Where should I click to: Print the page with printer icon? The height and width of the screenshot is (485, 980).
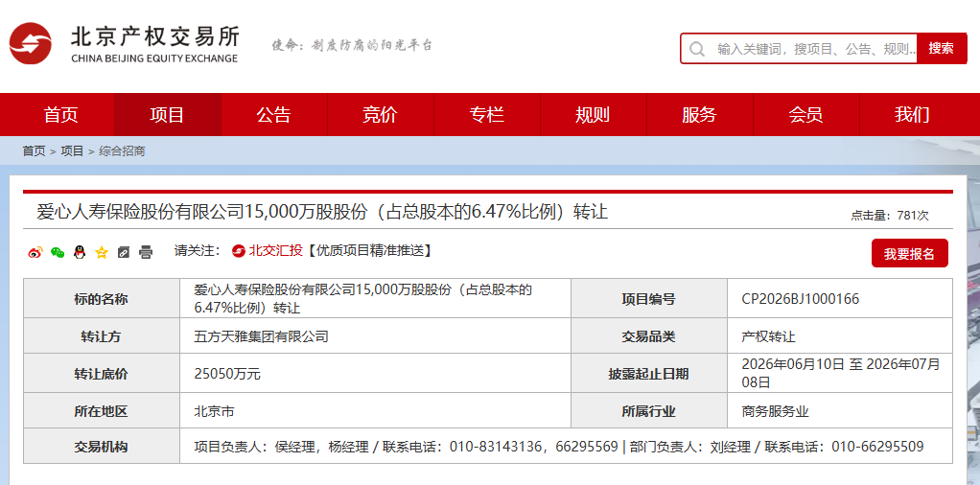146,252
